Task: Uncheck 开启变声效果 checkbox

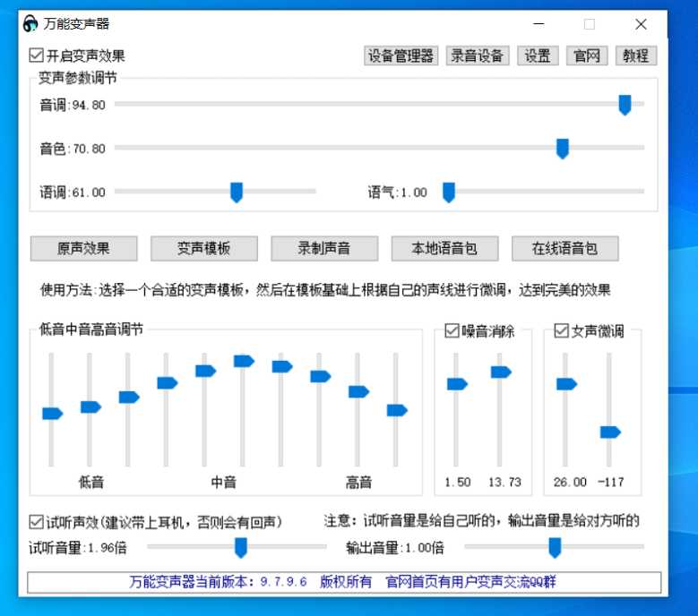Action: [36, 56]
